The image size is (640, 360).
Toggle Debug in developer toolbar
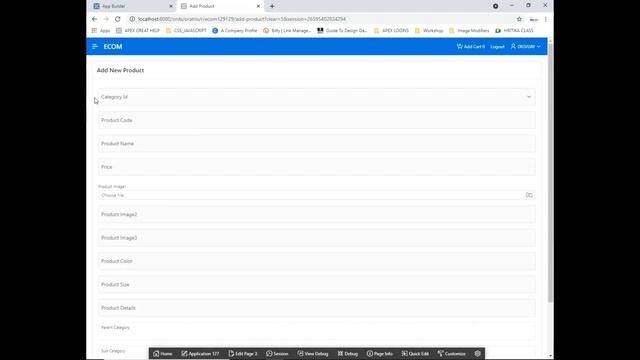tap(348, 353)
